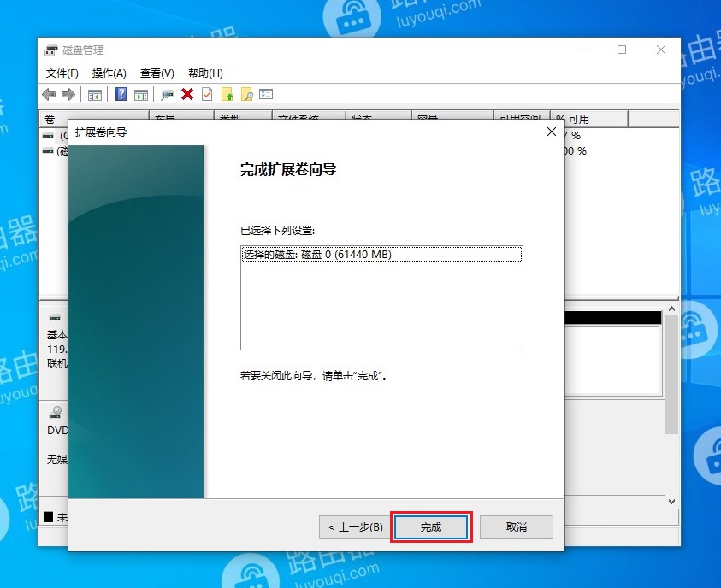
Task: Select the first volume row icon (C:)
Action: tap(48, 136)
